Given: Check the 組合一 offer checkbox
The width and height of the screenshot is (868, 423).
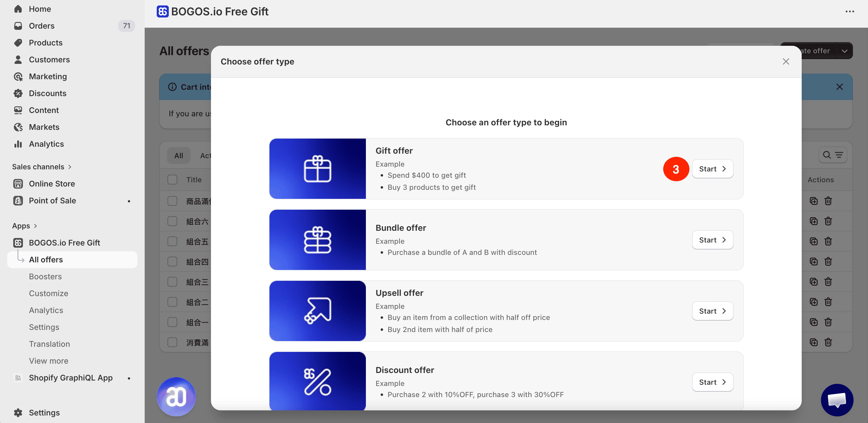Looking at the screenshot, I should 172,322.
